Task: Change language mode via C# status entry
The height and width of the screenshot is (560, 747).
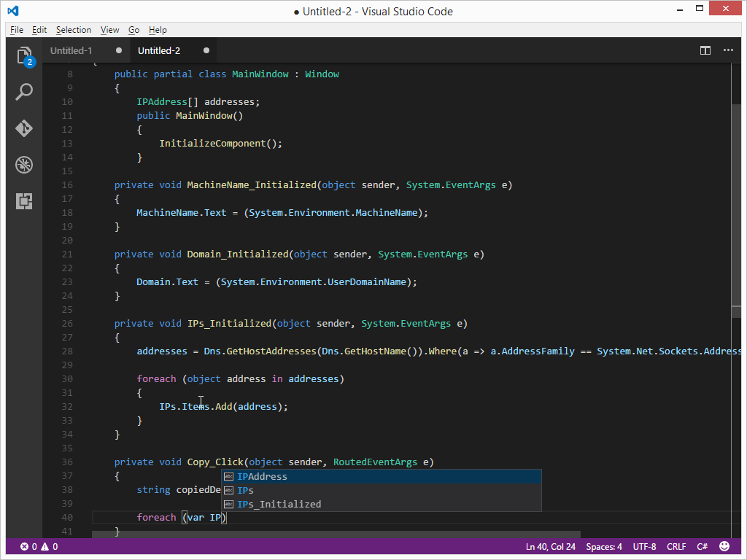Action: [x=703, y=547]
